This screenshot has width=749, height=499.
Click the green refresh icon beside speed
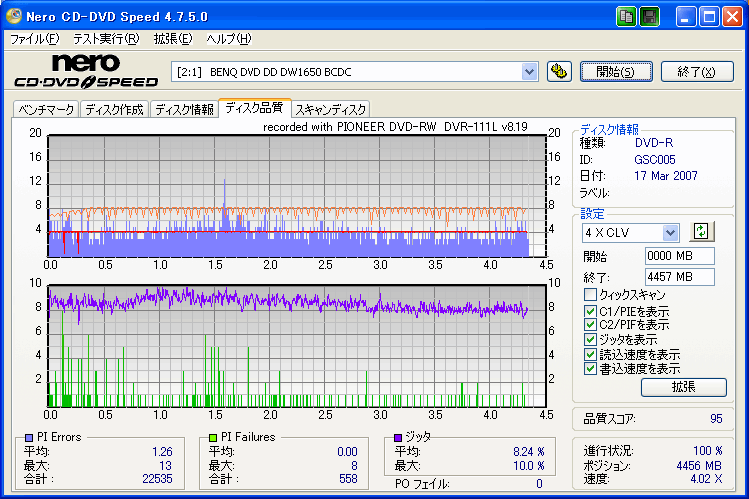point(701,232)
